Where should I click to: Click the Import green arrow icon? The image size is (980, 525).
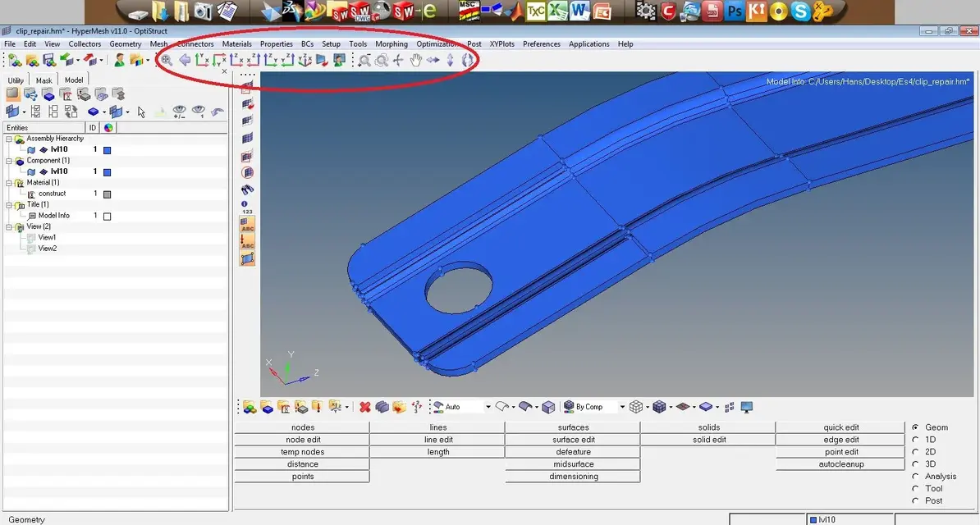click(x=66, y=60)
